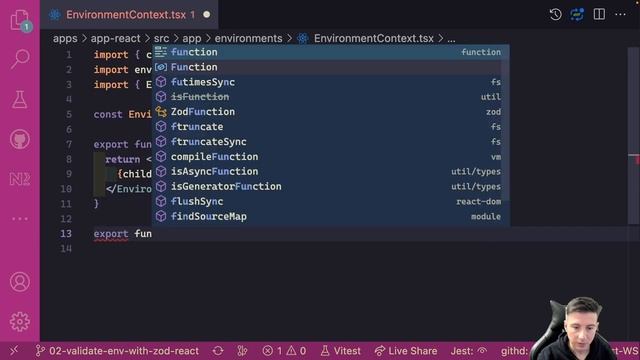Image resolution: width=640 pixels, height=360 pixels.
Task: Close the unsaved EnvironmentContext.tsx tab dot
Action: (207, 15)
